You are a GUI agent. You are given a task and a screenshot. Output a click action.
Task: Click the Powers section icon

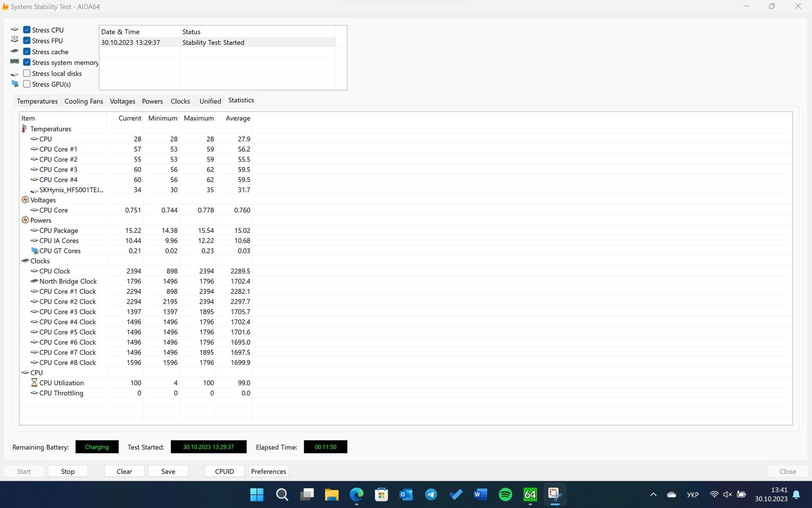[25, 219]
